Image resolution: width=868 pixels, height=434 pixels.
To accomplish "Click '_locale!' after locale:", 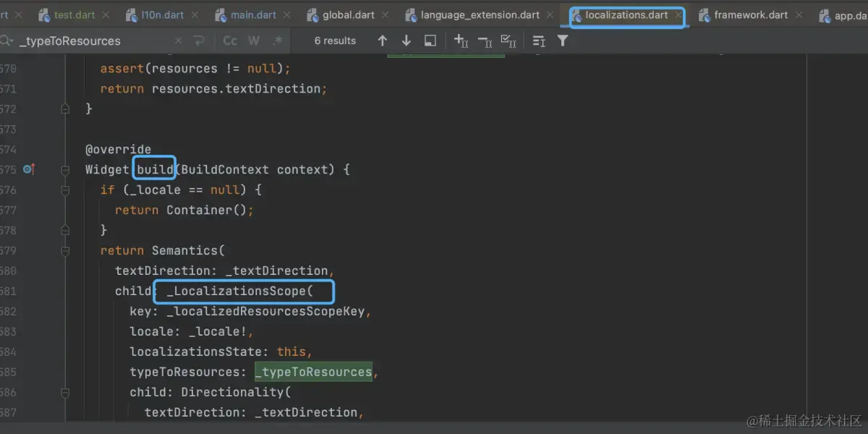I will [218, 331].
